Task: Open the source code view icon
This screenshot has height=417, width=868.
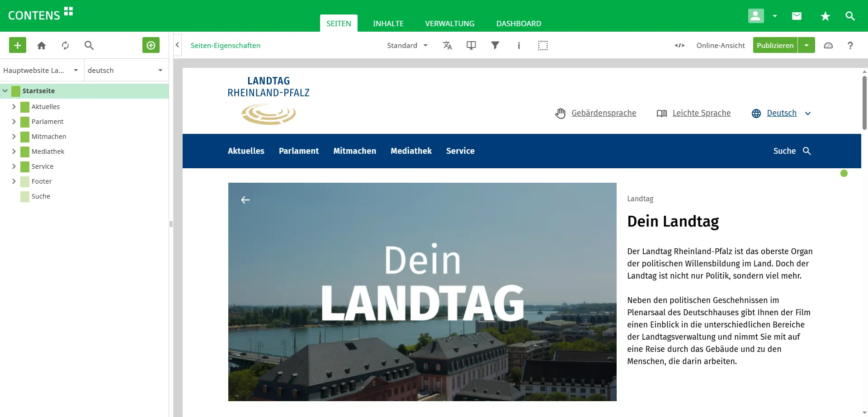Action: [x=679, y=45]
